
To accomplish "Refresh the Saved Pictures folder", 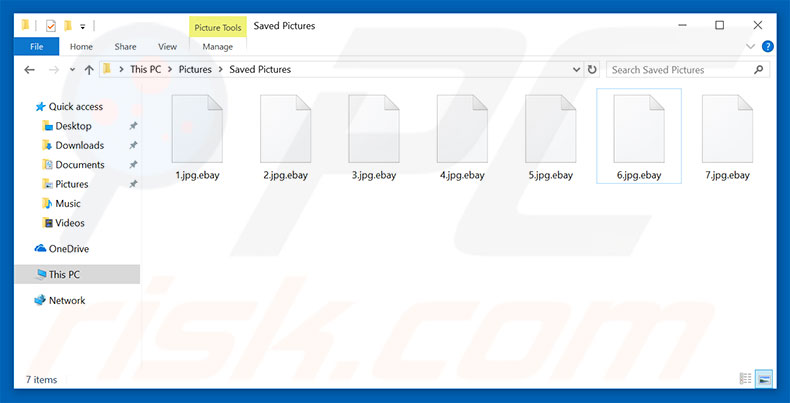I will 592,70.
